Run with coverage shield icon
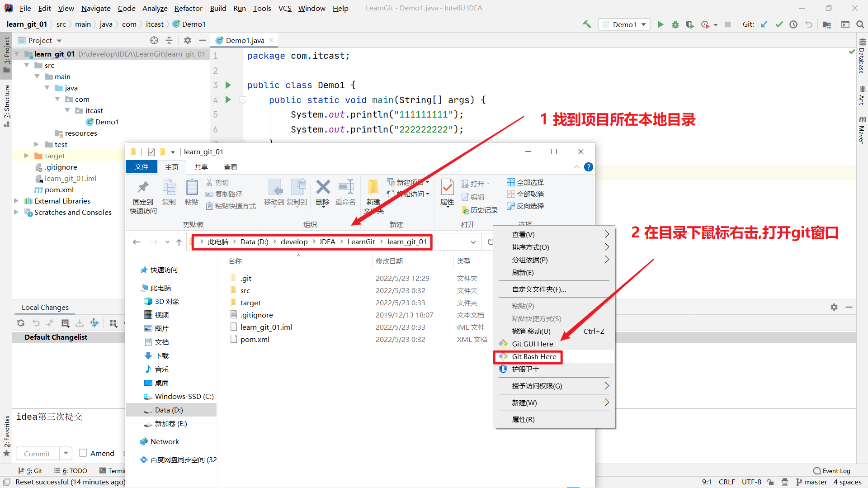868x488 pixels. (689, 24)
